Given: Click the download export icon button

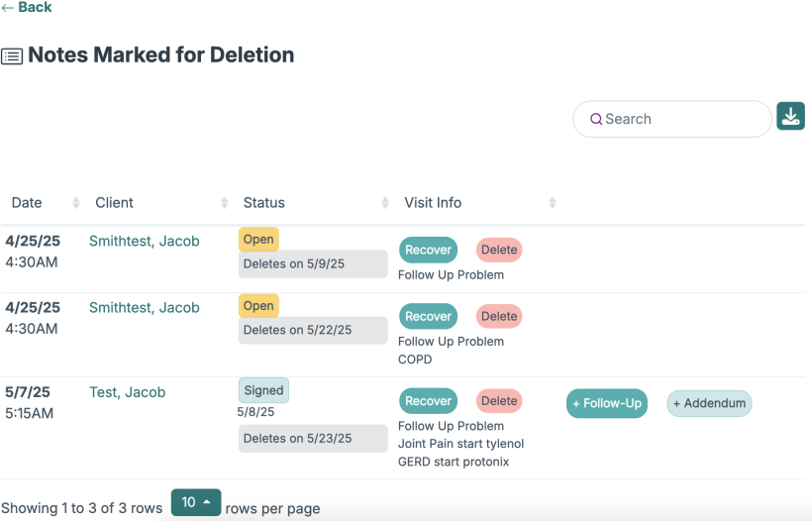Looking at the screenshot, I should pyautogui.click(x=790, y=116).
